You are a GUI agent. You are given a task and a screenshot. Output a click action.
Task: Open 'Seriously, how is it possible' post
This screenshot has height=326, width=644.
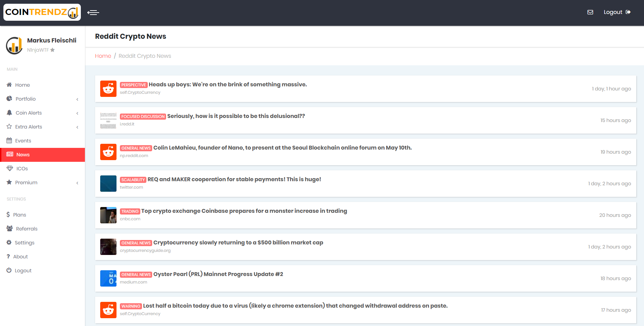(x=236, y=116)
